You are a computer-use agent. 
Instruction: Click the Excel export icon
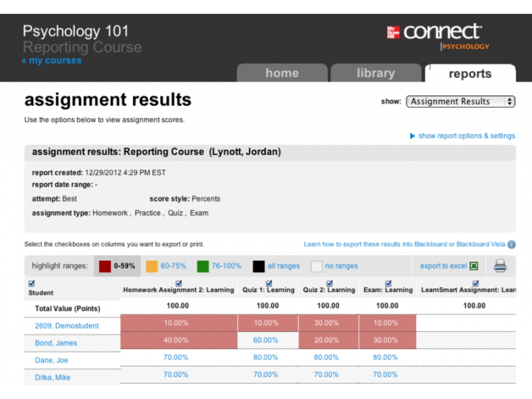pyautogui.click(x=474, y=266)
